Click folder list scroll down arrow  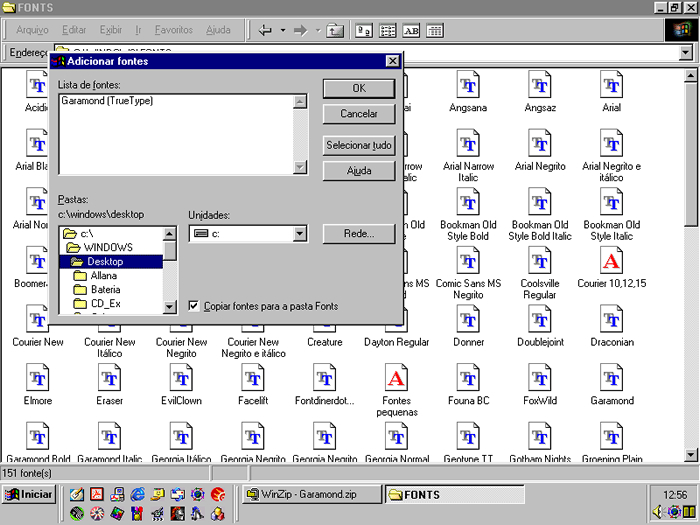[170, 307]
